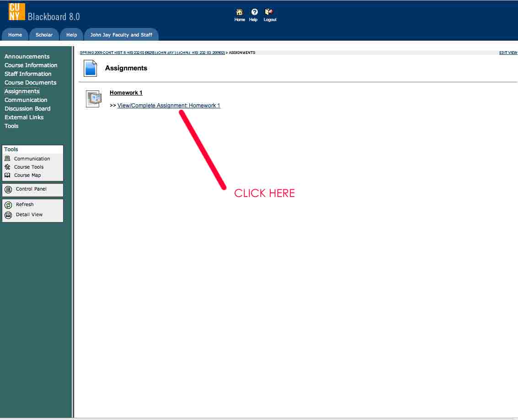Open Announcements in course menu
The width and height of the screenshot is (518, 420).
coord(27,57)
